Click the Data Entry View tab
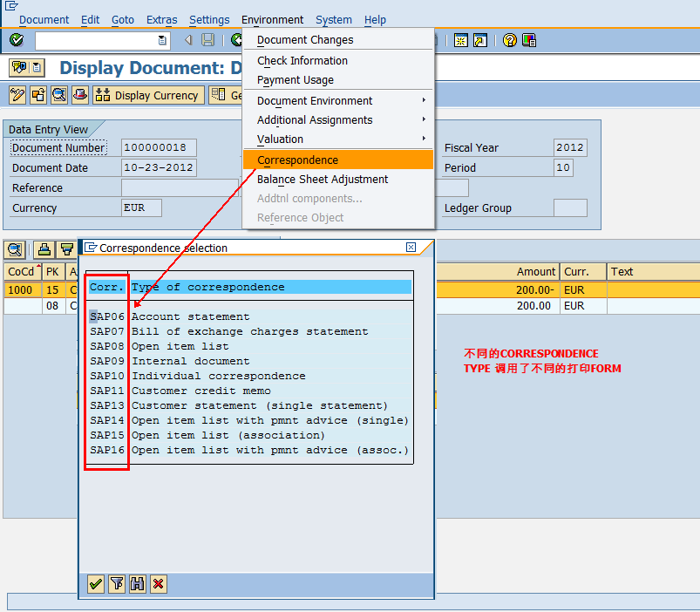 pos(49,130)
